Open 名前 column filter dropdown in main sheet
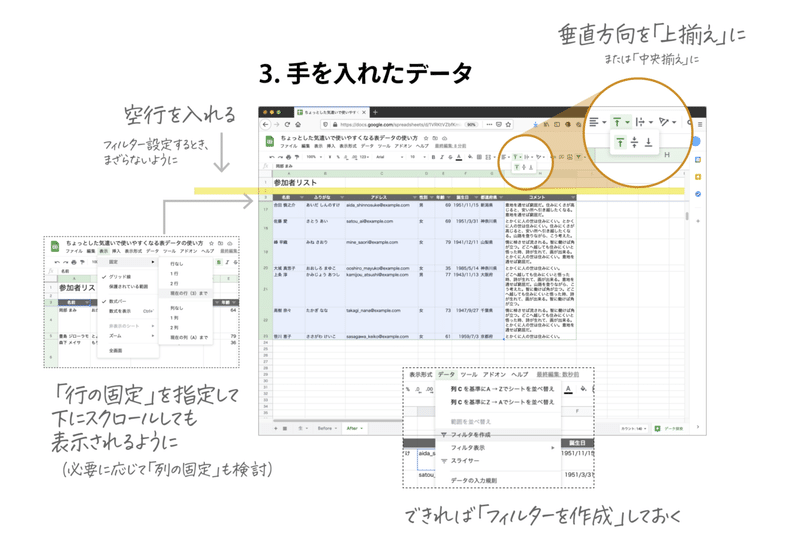Viewport: 800px width, 558px height. [302, 197]
